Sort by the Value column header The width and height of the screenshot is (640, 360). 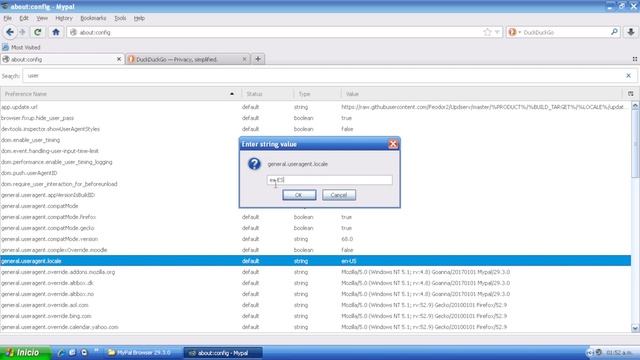click(482, 94)
